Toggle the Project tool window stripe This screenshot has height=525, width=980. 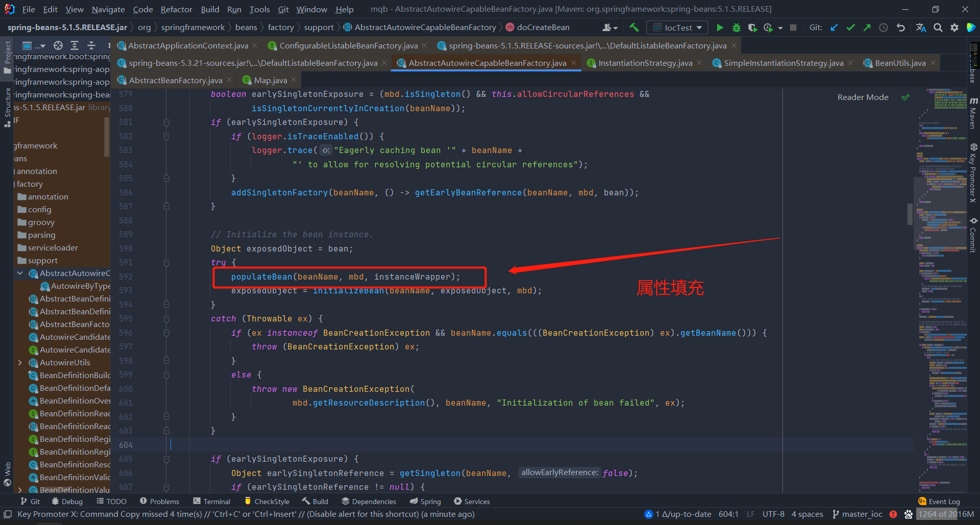(7, 56)
